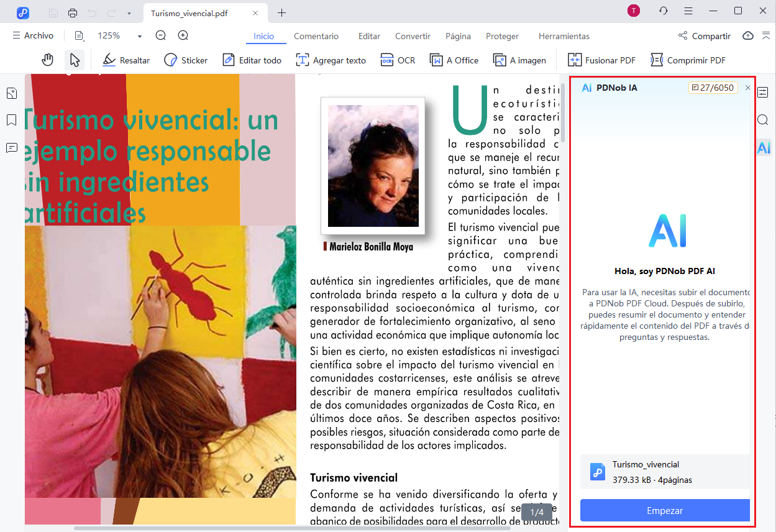Open the Archivo menu
Screen dimensions: 776x532
[33, 36]
